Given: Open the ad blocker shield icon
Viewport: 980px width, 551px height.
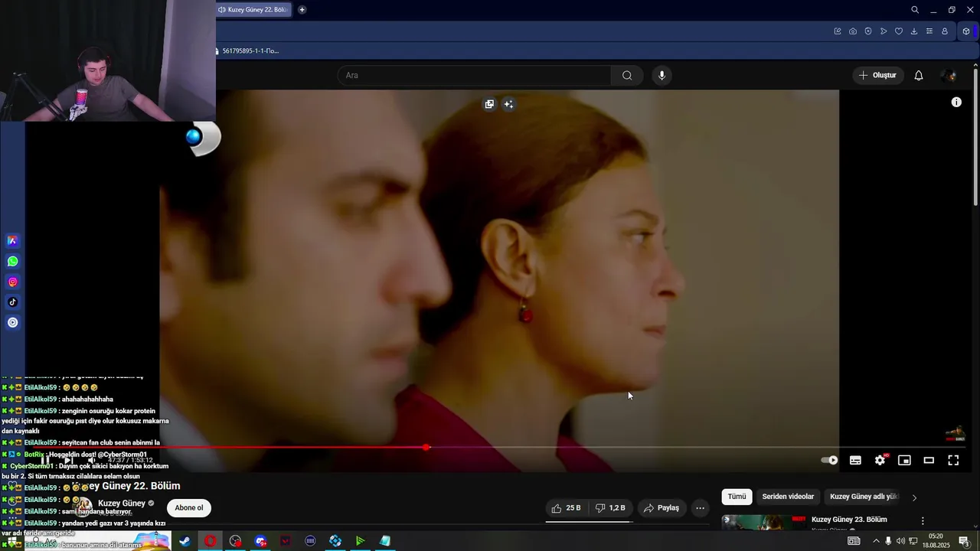Looking at the screenshot, I should point(868,31).
